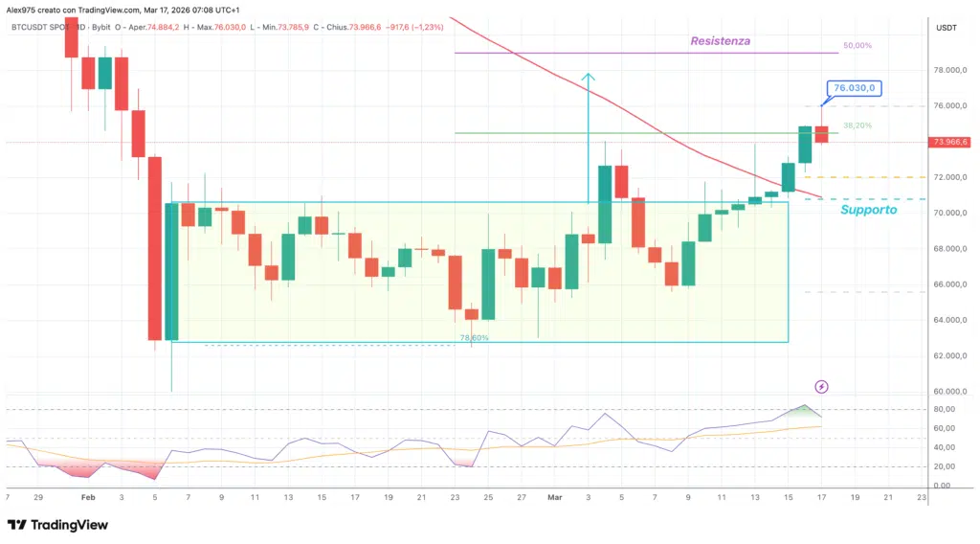Click the Feb label on the time axis
The width and height of the screenshot is (980, 544).
[x=88, y=498]
